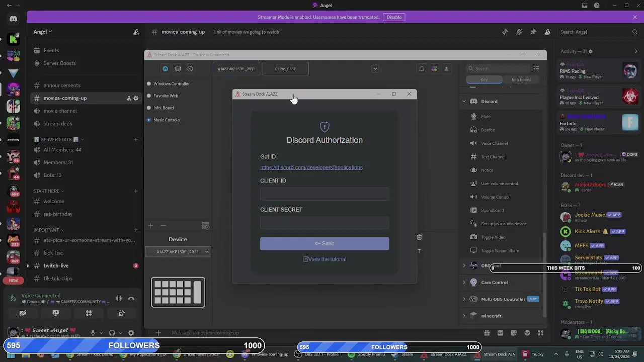Image resolution: width=644 pixels, height=362 pixels.
Task: Collapse the Discord plugin category
Action: (x=464, y=102)
